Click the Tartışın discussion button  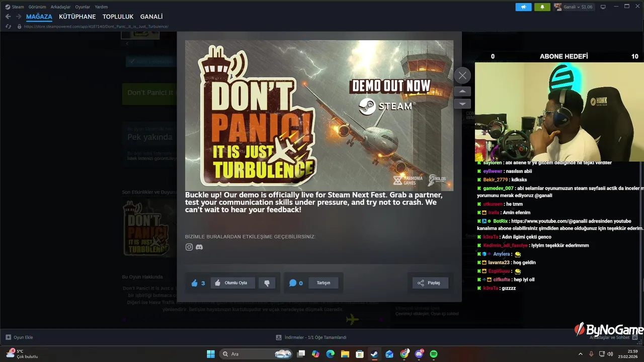click(323, 283)
